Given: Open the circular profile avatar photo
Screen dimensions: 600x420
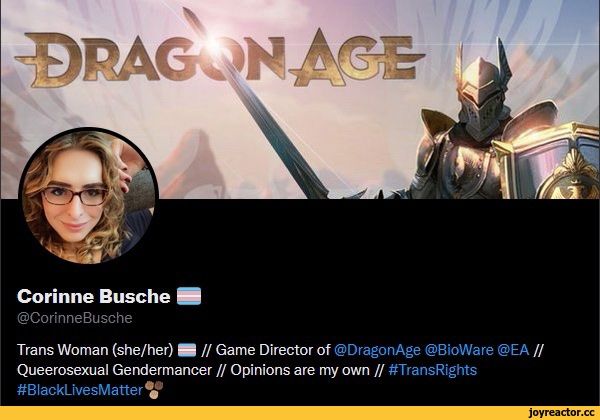Looking at the screenshot, I should 88,196.
